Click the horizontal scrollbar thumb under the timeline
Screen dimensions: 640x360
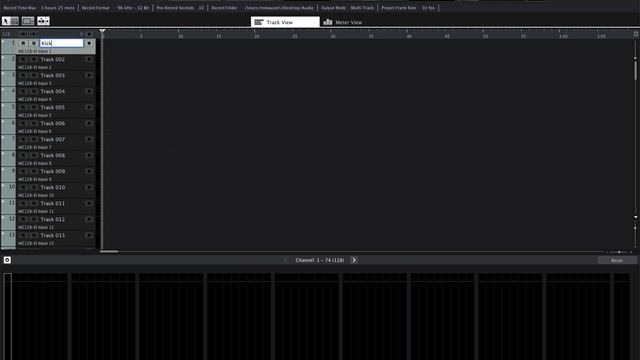[109, 251]
